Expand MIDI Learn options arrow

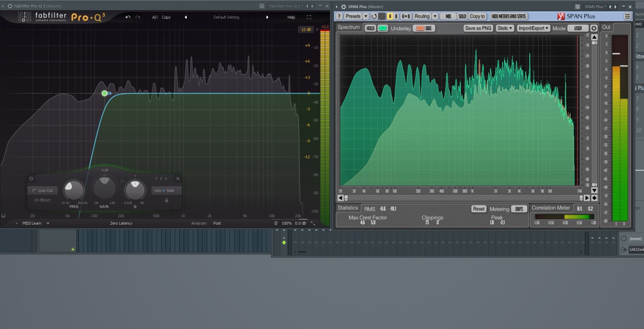pos(48,223)
